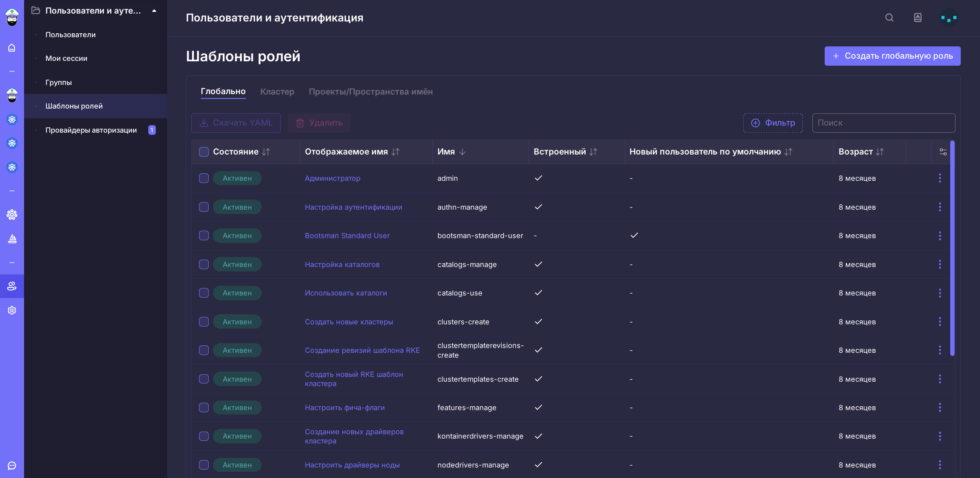Switch to the Глобально tab

(x=223, y=91)
